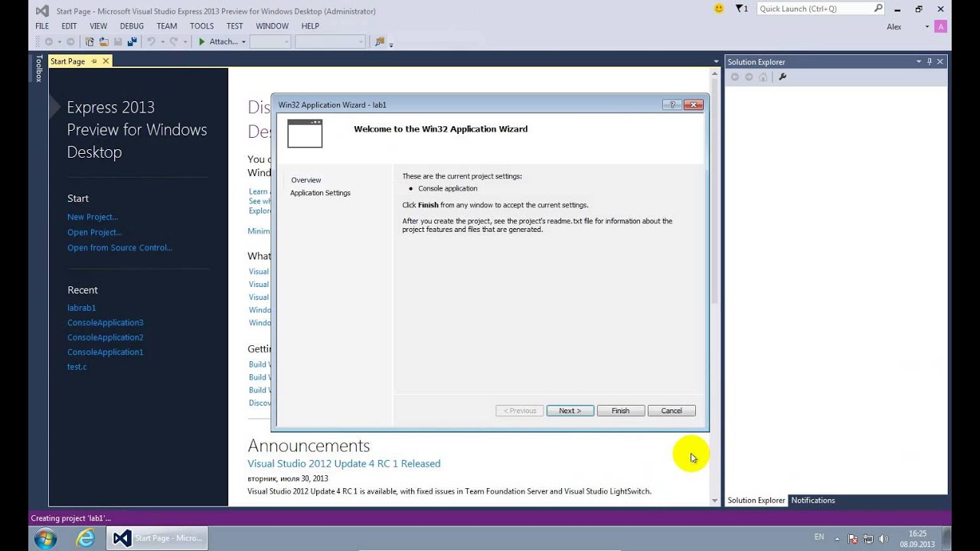Image resolution: width=980 pixels, height=551 pixels.
Task: Click status text "Creating project 'lab1'..."
Action: coord(70,518)
